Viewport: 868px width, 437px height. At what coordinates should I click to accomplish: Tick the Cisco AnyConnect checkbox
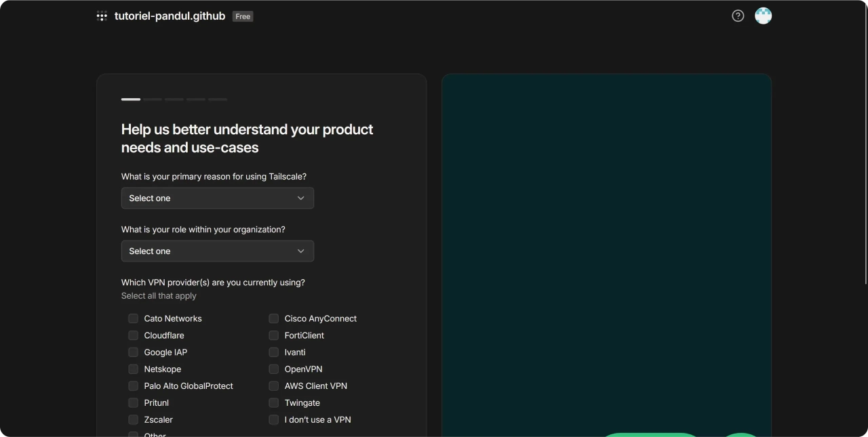[x=273, y=318]
